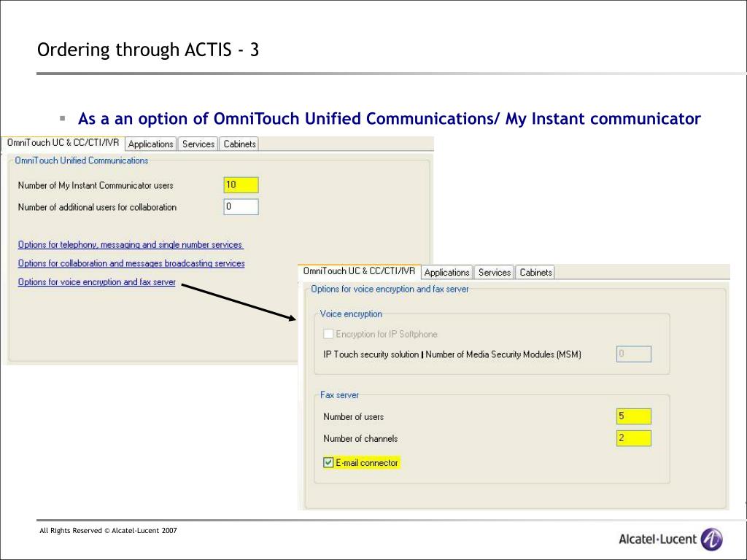Screen dimensions: 747x560
Task: Click the 'OmniTouch Unified Communications' group heading
Action: (82, 160)
